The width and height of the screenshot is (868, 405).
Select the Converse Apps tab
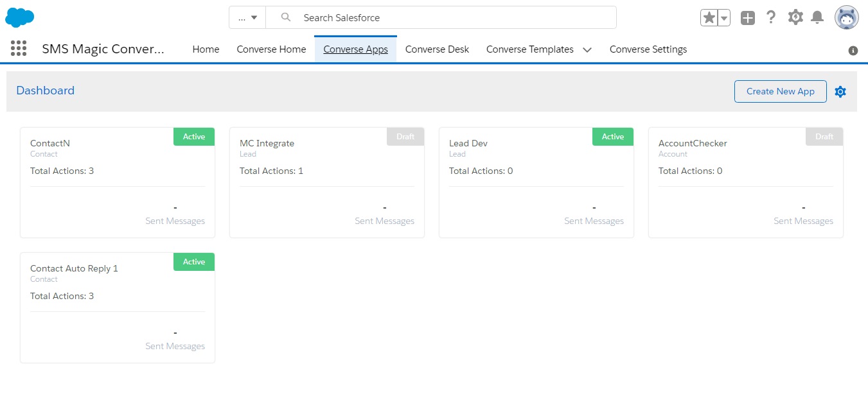click(x=355, y=49)
